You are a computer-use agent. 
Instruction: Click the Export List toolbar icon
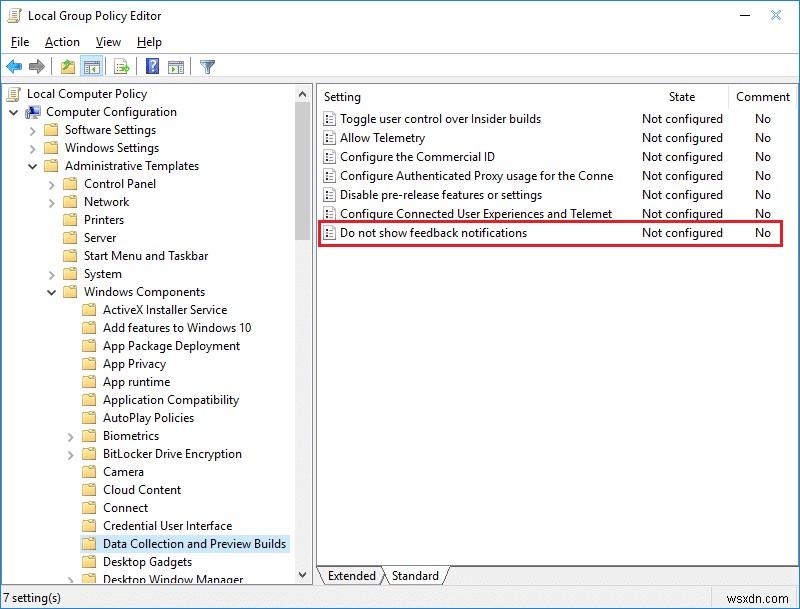120,66
